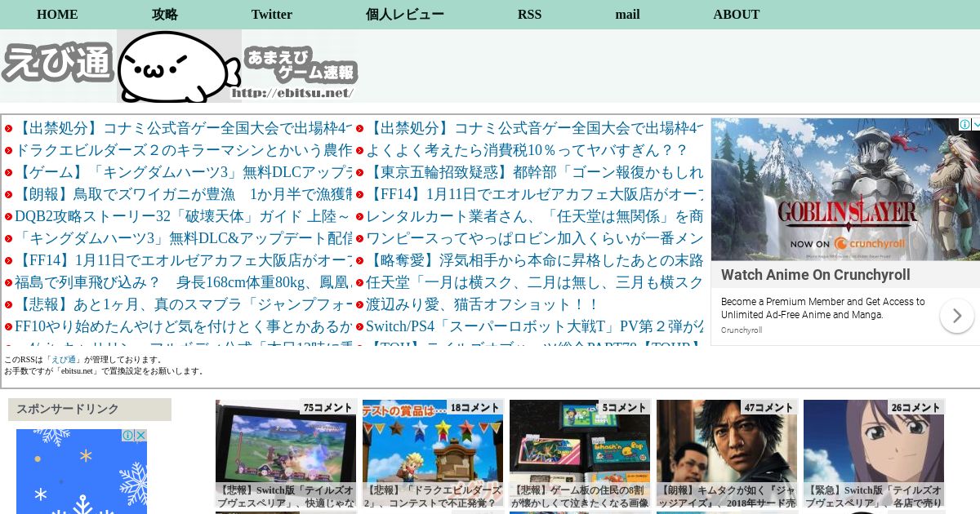The width and height of the screenshot is (980, 514).
Task: Open thumbnail with 18コメント ドラクエビルダーズ2
Action: point(433,454)
